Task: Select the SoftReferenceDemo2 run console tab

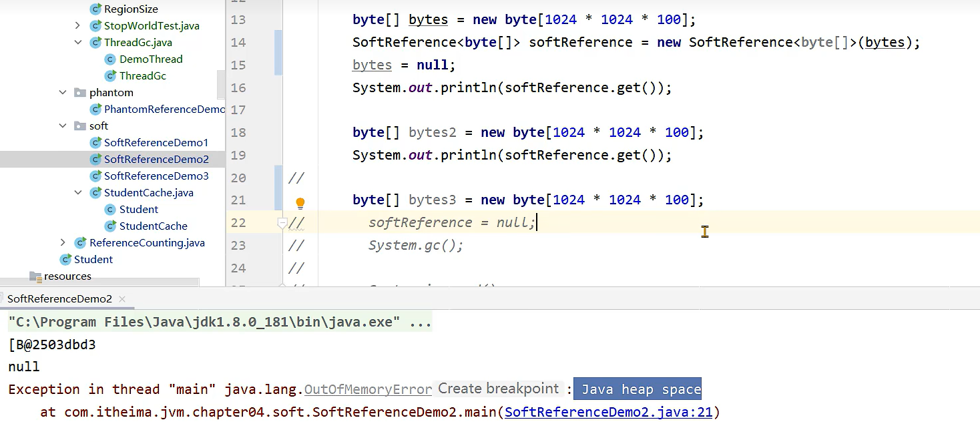Action: tap(59, 299)
